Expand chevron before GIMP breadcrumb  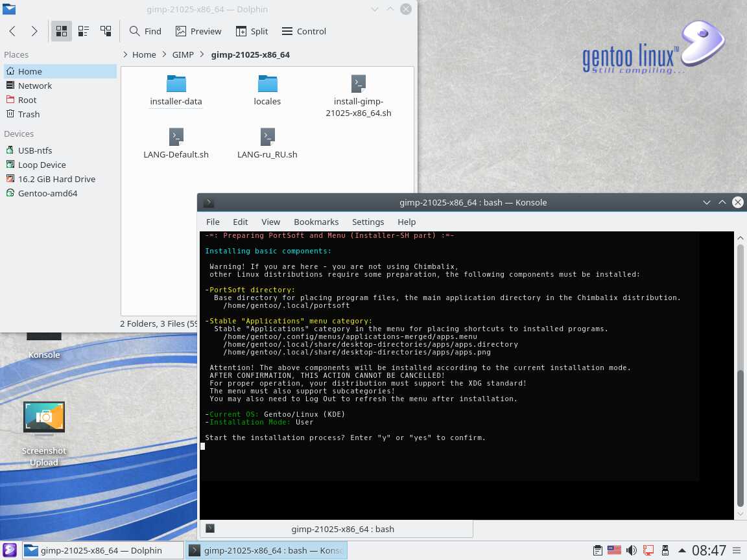(164, 54)
